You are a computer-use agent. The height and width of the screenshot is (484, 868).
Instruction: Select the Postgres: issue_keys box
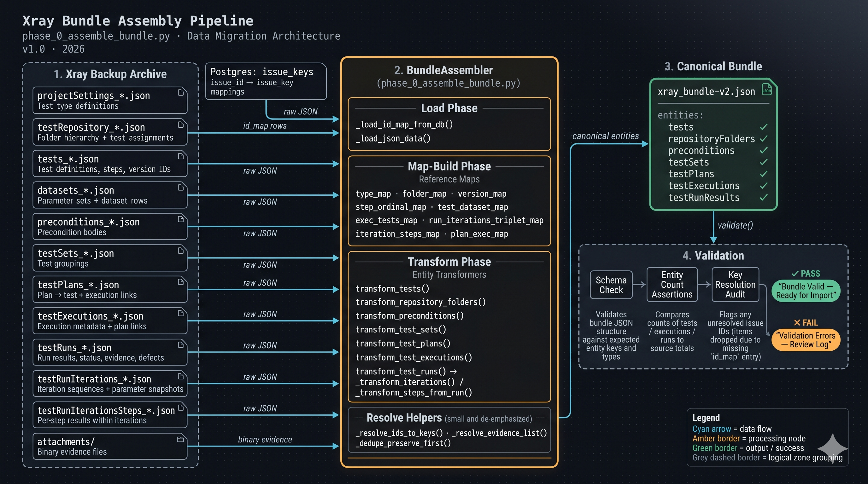coord(266,81)
